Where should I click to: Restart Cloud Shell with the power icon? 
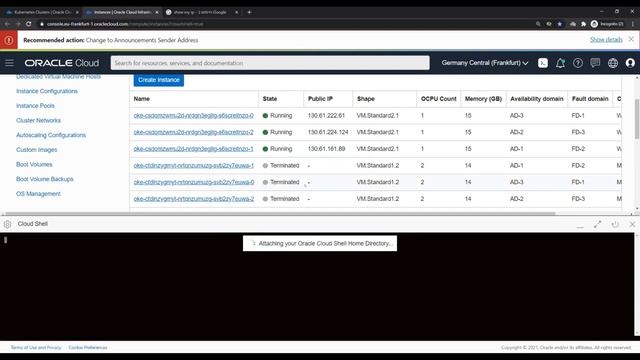(x=615, y=224)
